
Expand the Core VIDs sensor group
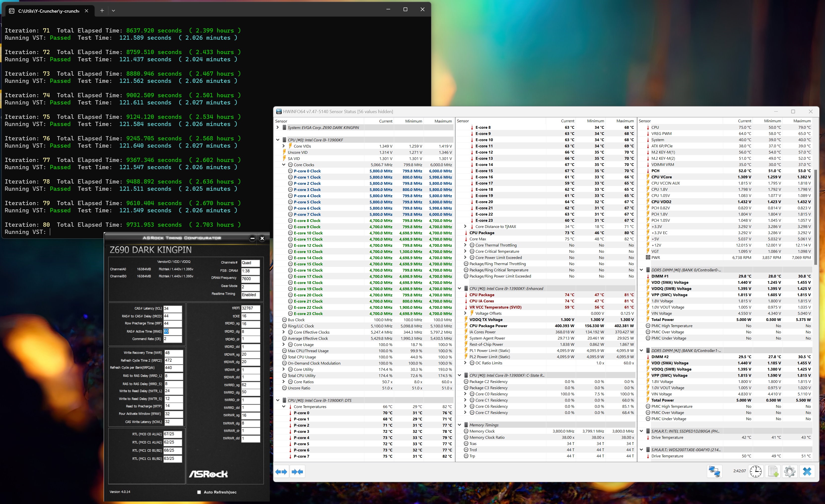(x=284, y=146)
